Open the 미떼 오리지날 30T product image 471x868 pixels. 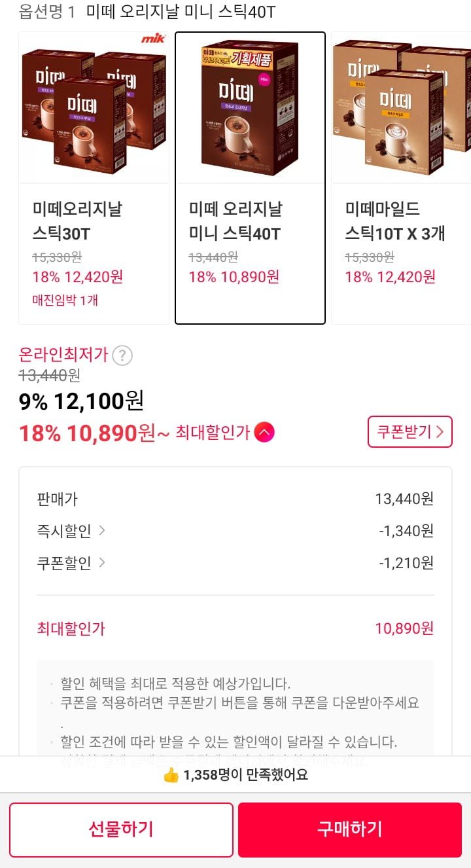94,107
